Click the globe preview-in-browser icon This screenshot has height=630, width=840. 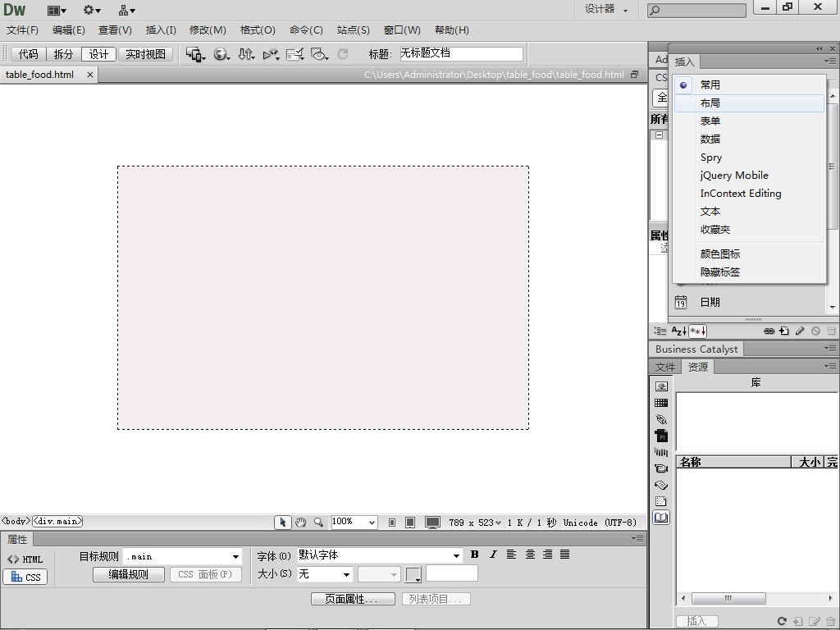(221, 54)
